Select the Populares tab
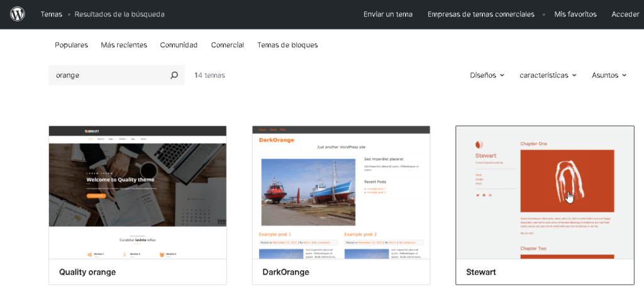644x291 pixels. pos(72,45)
